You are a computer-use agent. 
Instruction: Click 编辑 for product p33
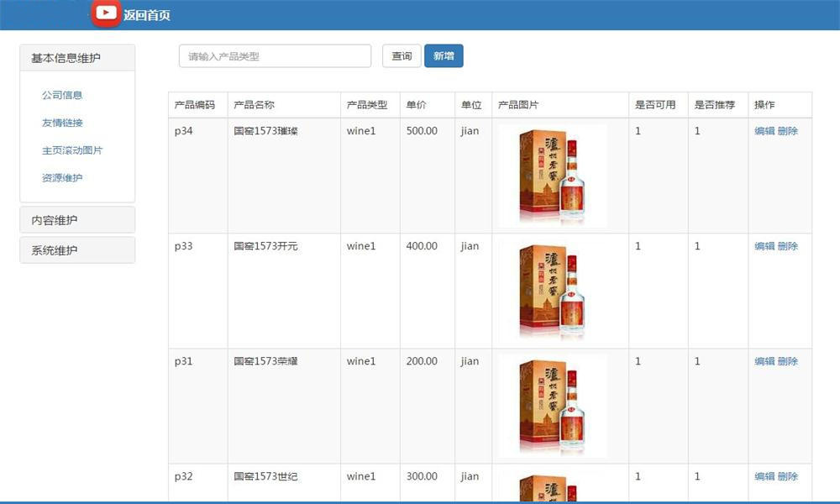click(764, 246)
